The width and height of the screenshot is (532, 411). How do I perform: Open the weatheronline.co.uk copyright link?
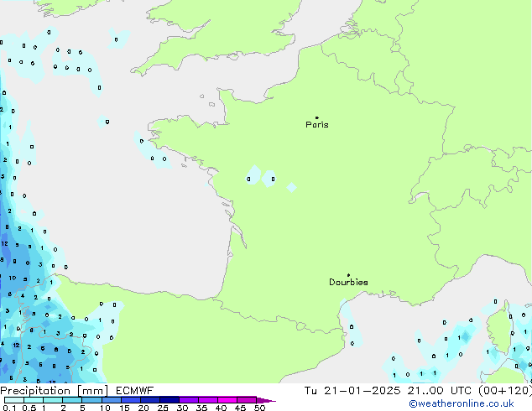(x=462, y=403)
